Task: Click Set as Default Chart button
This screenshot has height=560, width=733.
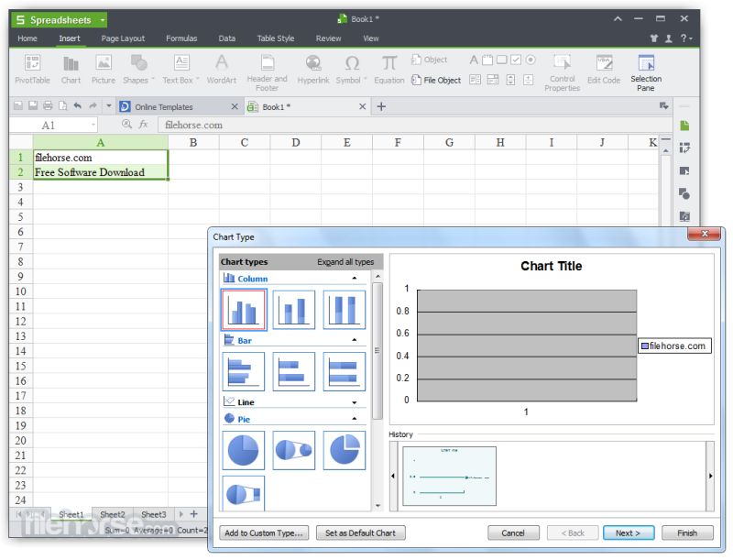Action: point(360,533)
